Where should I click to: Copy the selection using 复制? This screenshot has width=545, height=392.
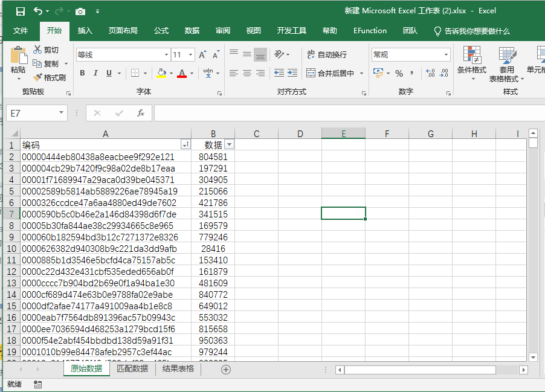pos(46,63)
